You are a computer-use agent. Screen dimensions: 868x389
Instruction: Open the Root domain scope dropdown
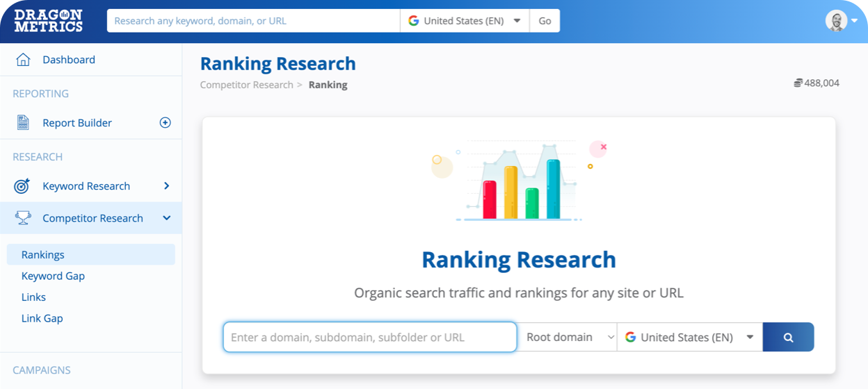pyautogui.click(x=569, y=337)
